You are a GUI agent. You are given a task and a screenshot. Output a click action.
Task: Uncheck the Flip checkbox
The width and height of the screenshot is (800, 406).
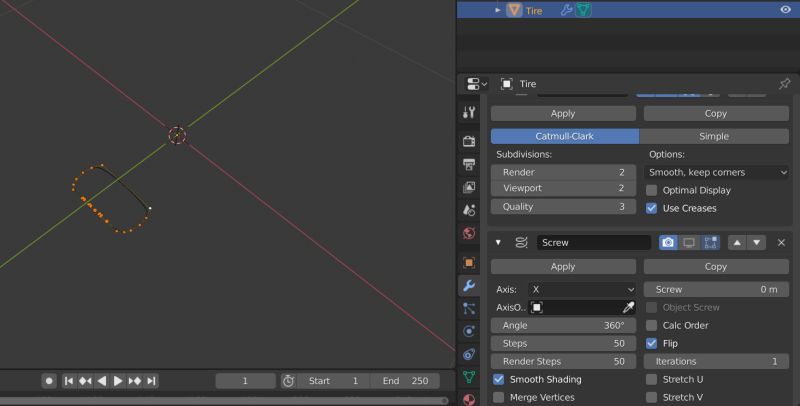click(x=652, y=343)
